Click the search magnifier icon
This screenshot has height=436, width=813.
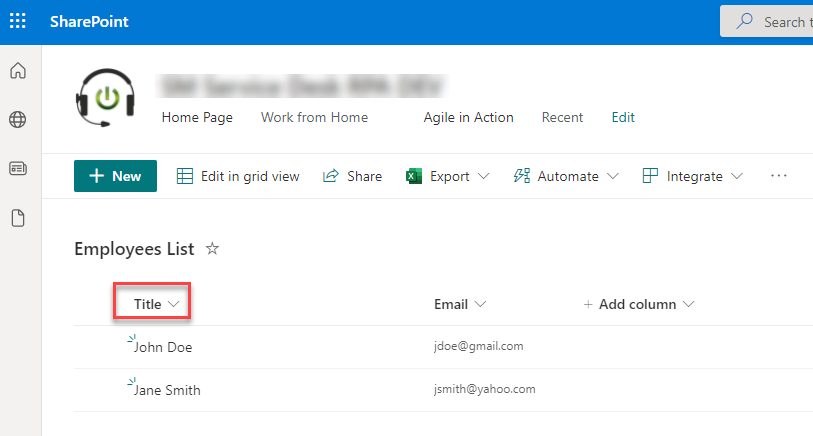[x=745, y=21]
